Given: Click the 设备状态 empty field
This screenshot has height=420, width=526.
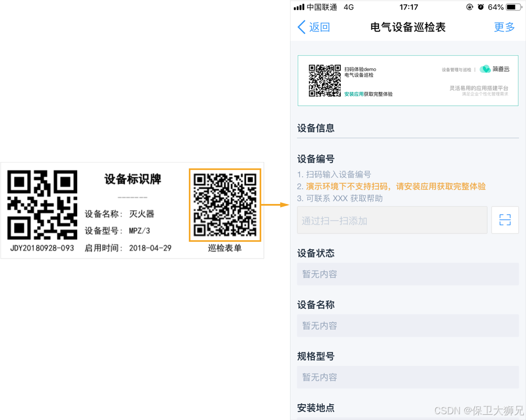Looking at the screenshot, I should [x=407, y=274].
